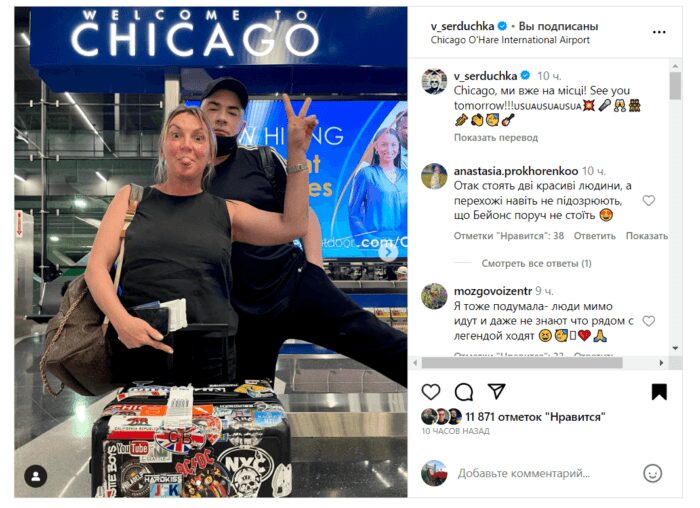Click comments vertical scrollbar down arrow
This screenshot has height=508, width=700.
pos(675,348)
